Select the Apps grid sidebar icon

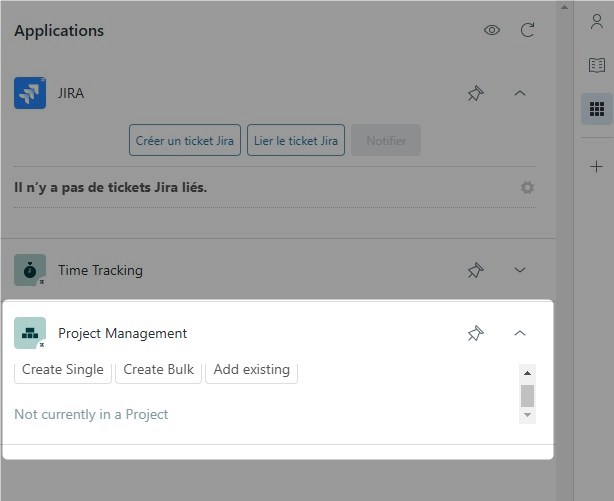point(597,109)
